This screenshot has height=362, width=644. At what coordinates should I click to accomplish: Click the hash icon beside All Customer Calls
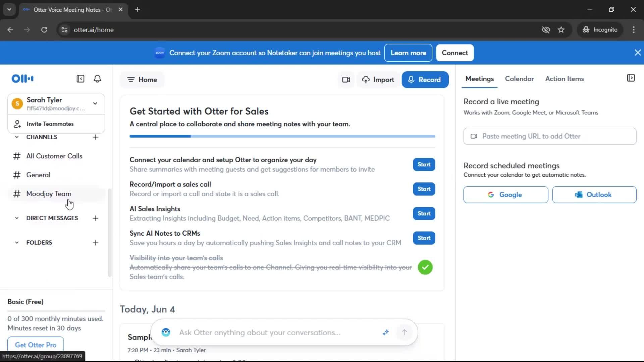(17, 156)
